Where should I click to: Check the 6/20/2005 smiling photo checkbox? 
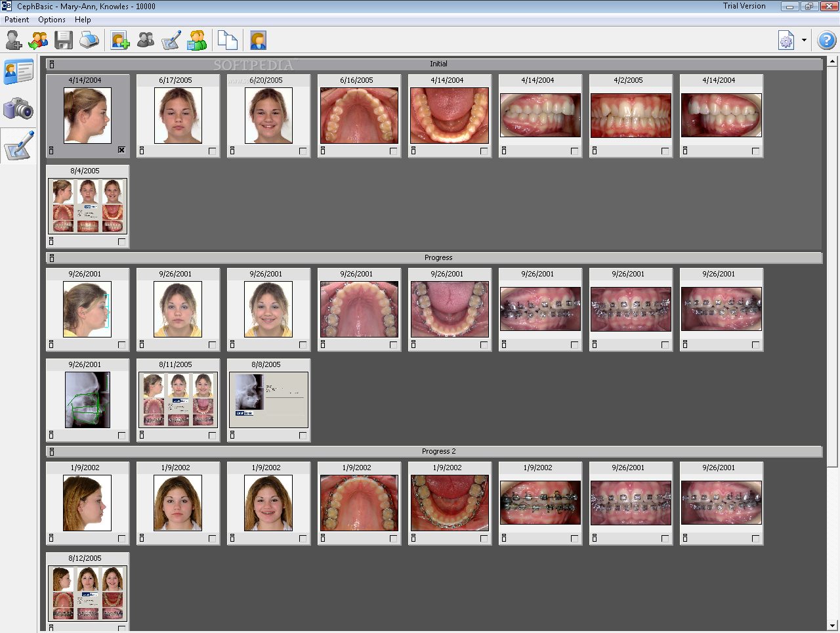(x=303, y=151)
